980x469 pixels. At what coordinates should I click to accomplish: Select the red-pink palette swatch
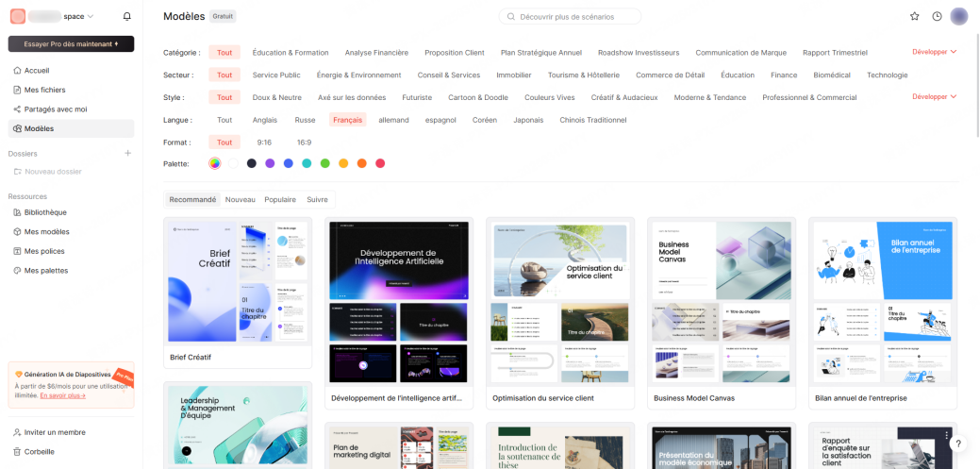pos(380,163)
